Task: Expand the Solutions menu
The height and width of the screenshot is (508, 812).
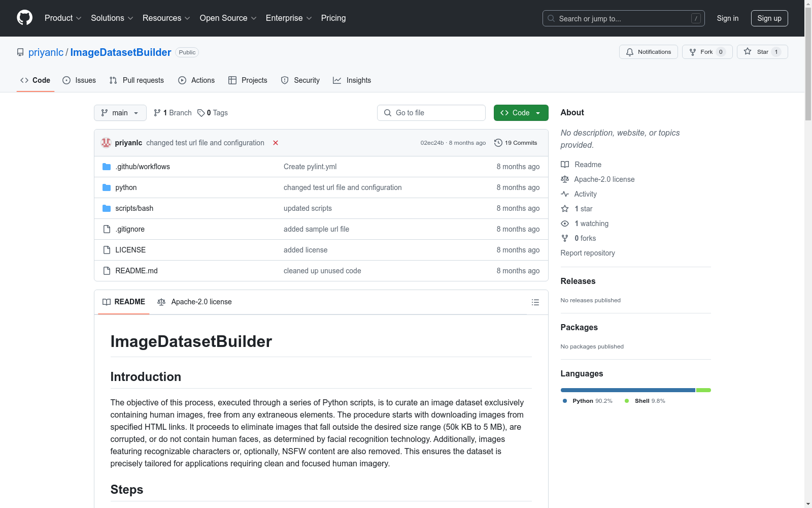Action: point(112,18)
